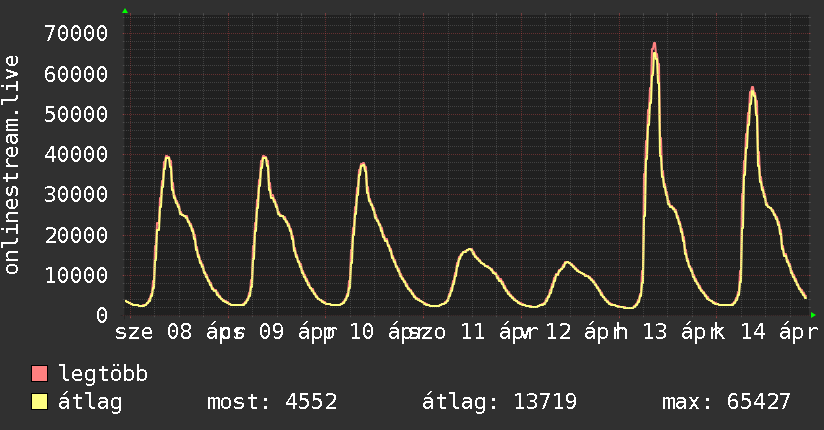
Task: Click the pink legtöbb color swatch
Action: (x=39, y=373)
